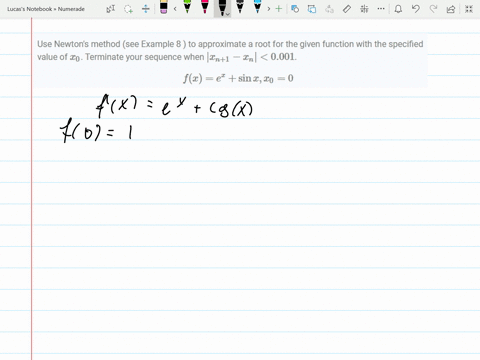Viewport: 480px width, 360px height.
Task: Select the eraser tool
Action: point(164,7)
